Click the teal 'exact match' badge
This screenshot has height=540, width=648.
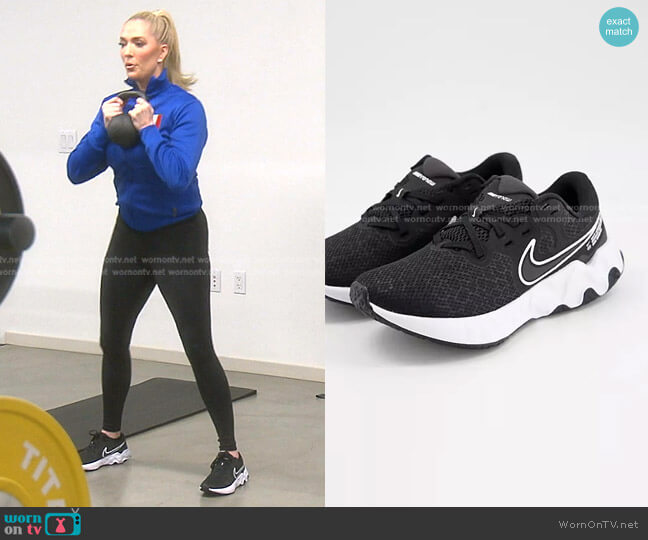tap(618, 26)
